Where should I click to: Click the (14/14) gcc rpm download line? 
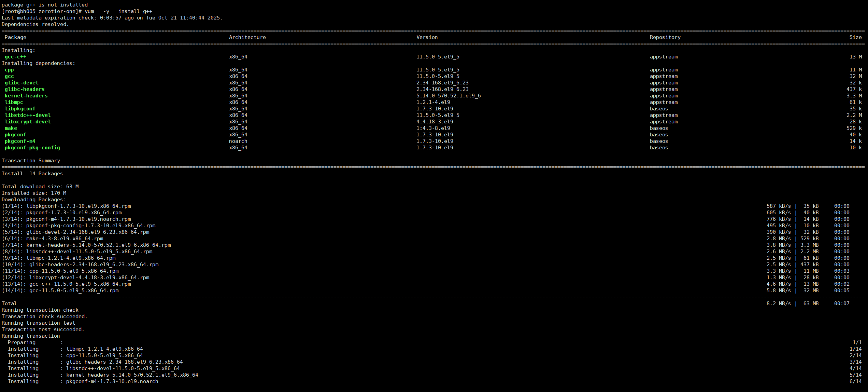(x=60, y=290)
